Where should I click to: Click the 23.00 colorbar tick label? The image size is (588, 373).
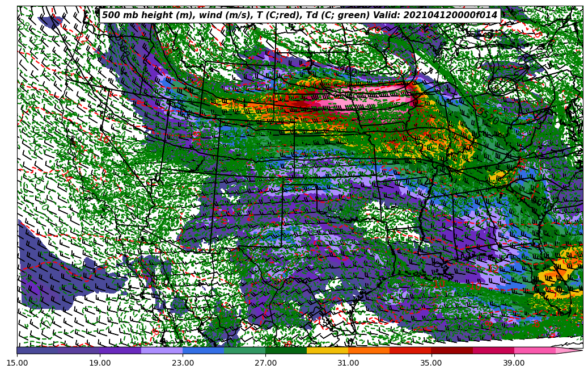coord(183,362)
